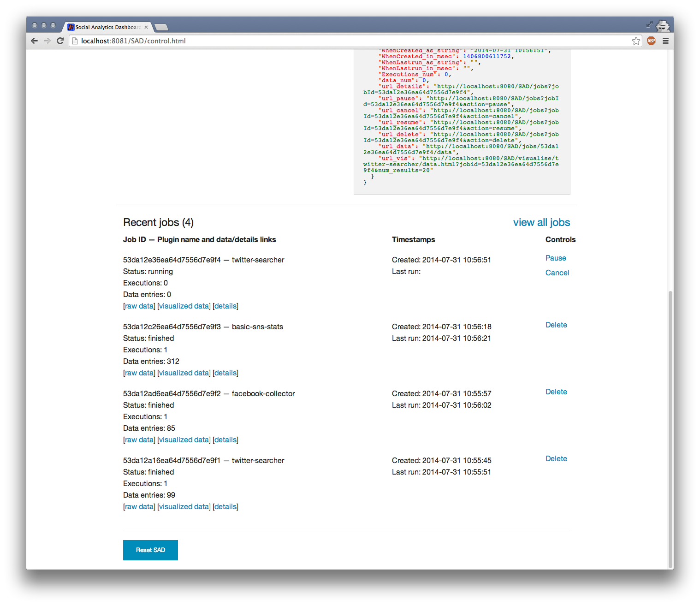Open raw data for job 53da12a16ea64d7556d7e9f1
Screen dimensions: 700x606
pos(139,506)
